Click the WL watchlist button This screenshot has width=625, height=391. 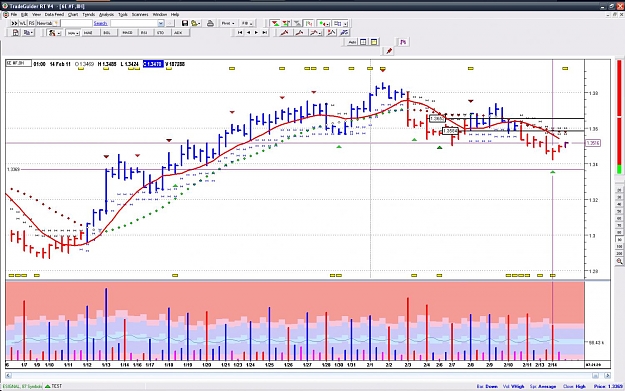[x=23, y=23]
